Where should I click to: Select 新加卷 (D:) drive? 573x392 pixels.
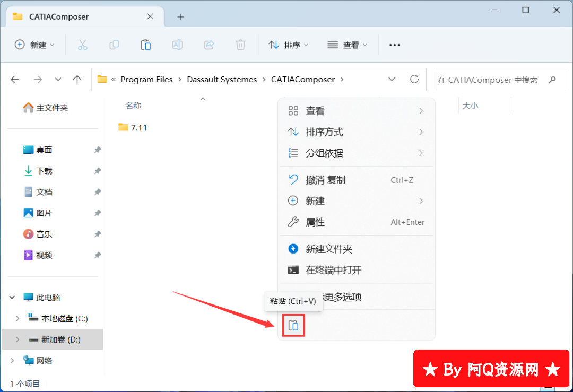pos(55,340)
